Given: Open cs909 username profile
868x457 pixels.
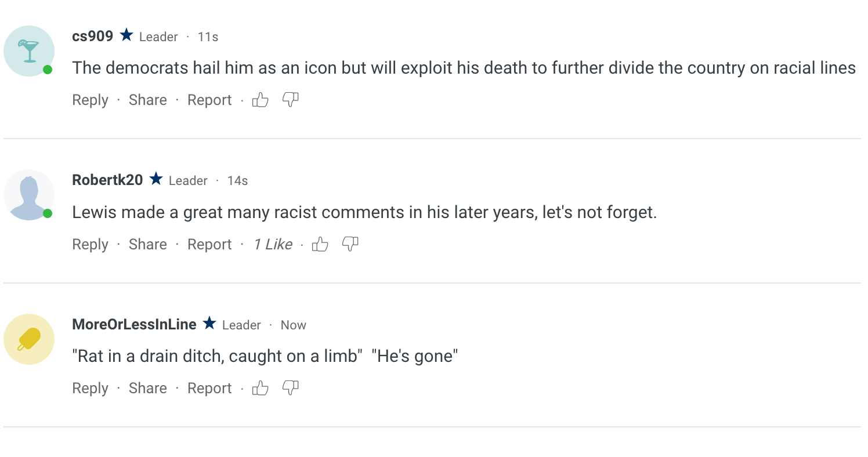Looking at the screenshot, I should 92,37.
